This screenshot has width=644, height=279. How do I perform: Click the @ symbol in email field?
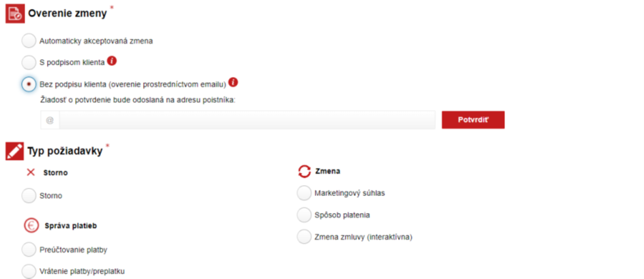click(x=50, y=120)
